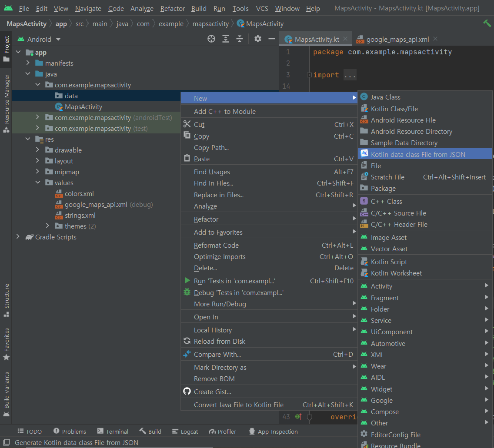Choose Kotlin data class File from JSON
Image resolution: width=494 pixels, height=448 pixels.
[425, 154]
